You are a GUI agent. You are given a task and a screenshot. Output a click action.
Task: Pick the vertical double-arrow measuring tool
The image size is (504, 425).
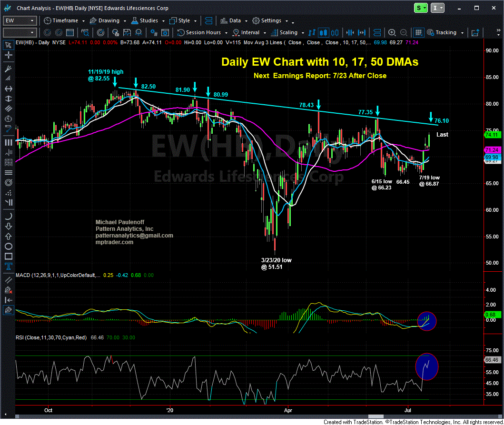9,99
